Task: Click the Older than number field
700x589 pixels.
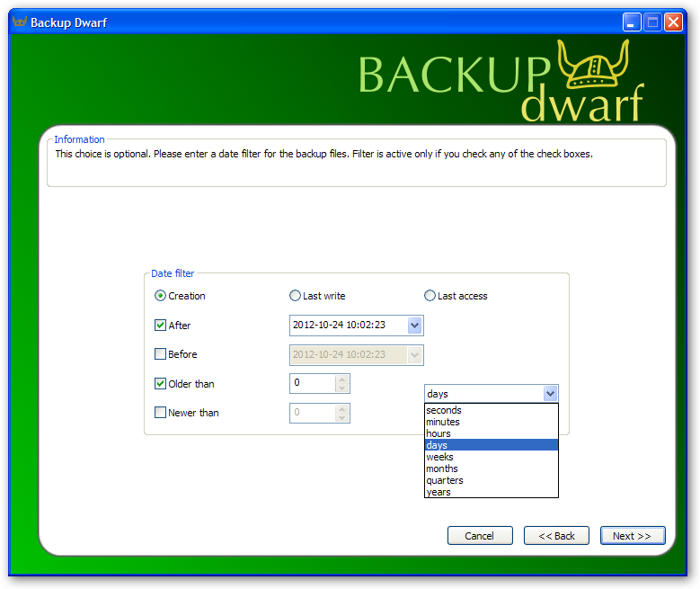Action: click(313, 383)
